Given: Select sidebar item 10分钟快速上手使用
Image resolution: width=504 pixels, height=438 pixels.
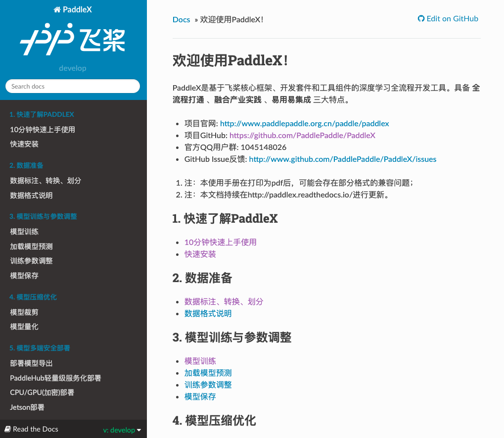Looking at the screenshot, I should point(43,130).
